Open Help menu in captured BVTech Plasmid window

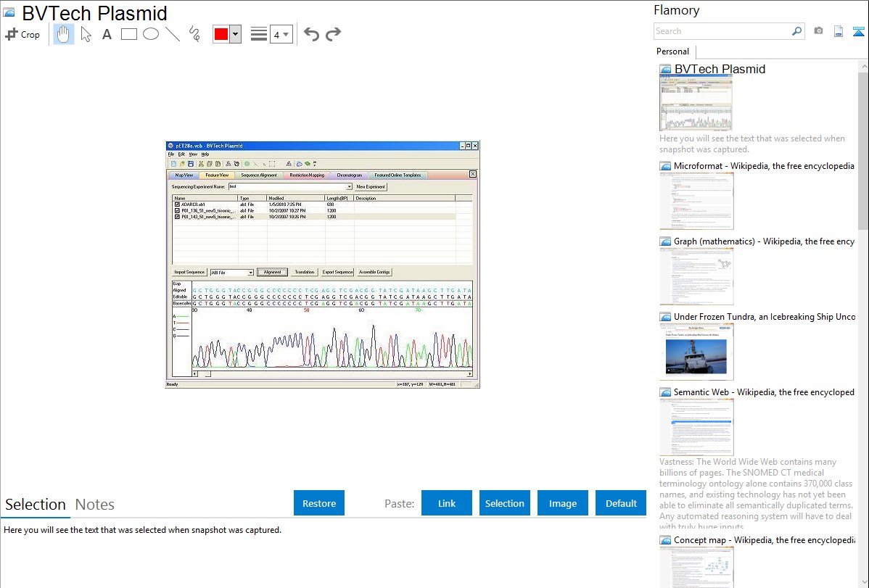tap(205, 154)
